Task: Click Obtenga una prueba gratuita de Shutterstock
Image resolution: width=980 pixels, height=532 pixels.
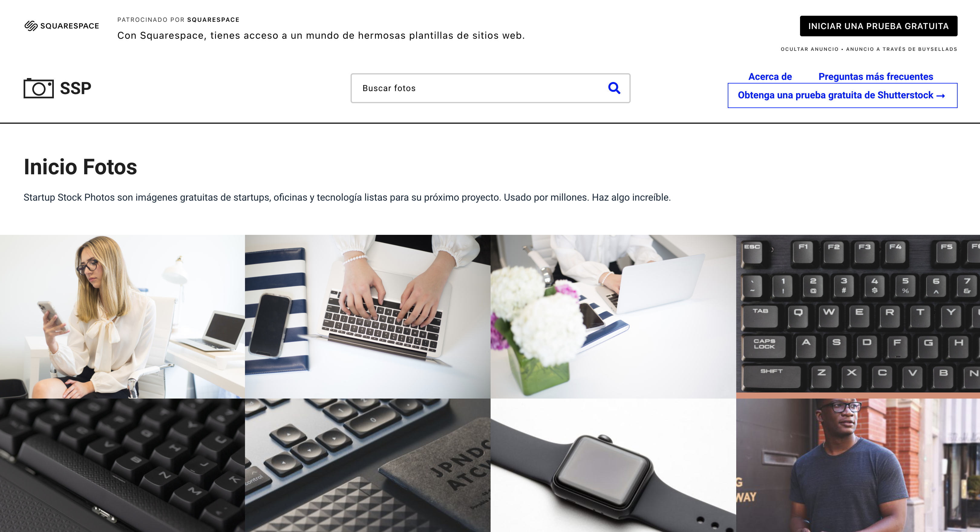Action: pos(842,96)
